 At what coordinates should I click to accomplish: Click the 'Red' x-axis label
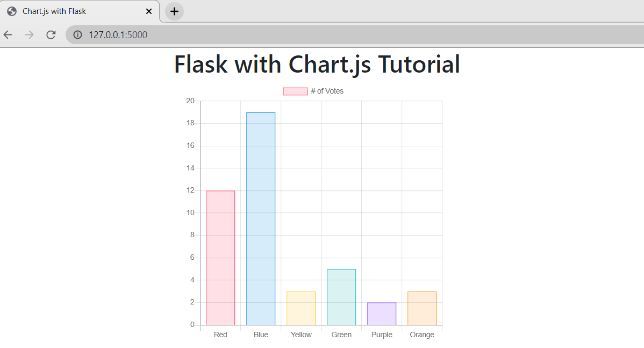point(220,335)
